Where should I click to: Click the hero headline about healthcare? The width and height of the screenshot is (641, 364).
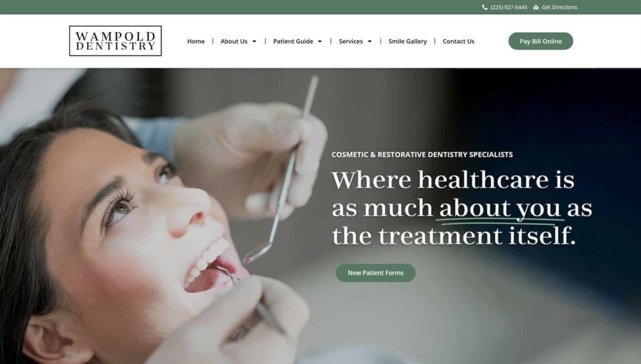click(461, 208)
